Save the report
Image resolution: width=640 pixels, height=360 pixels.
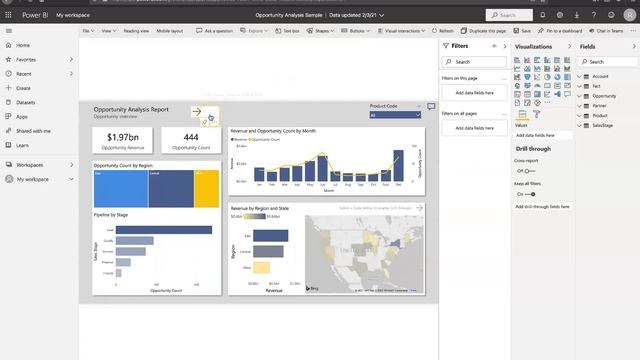522,31
